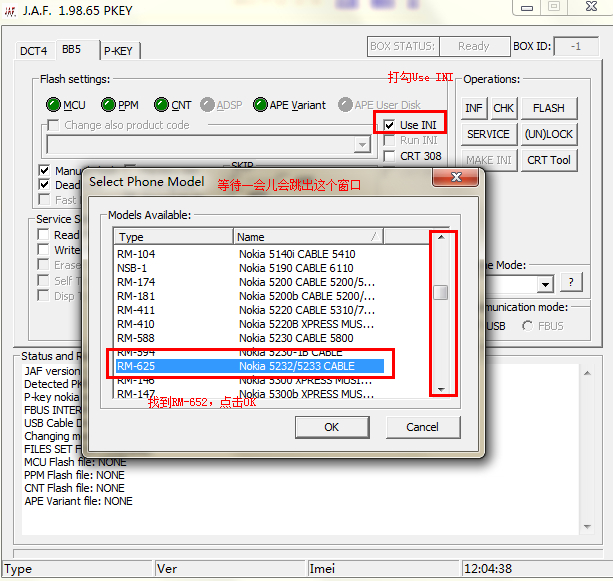Switch to the BB5 tab

tap(77, 50)
